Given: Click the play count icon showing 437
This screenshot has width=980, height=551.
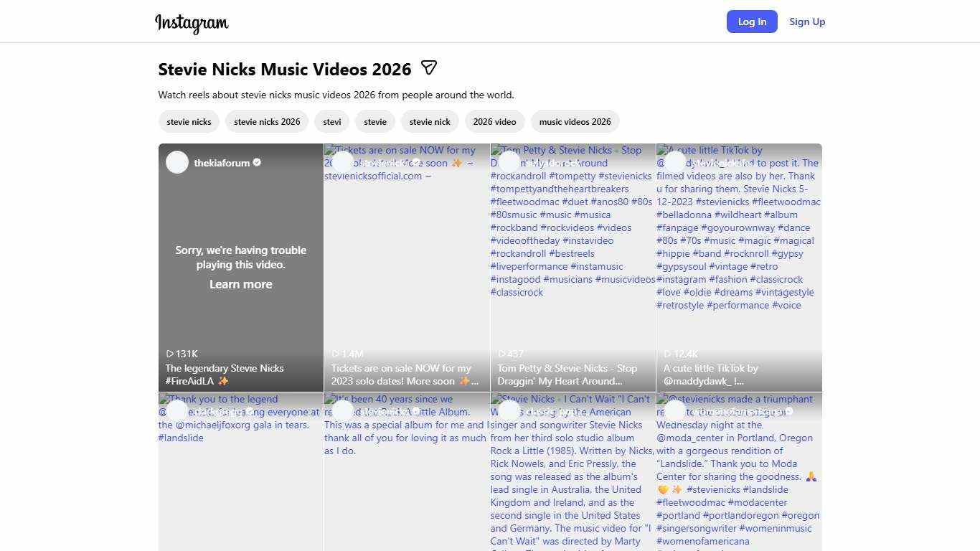Looking at the screenshot, I should (502, 354).
